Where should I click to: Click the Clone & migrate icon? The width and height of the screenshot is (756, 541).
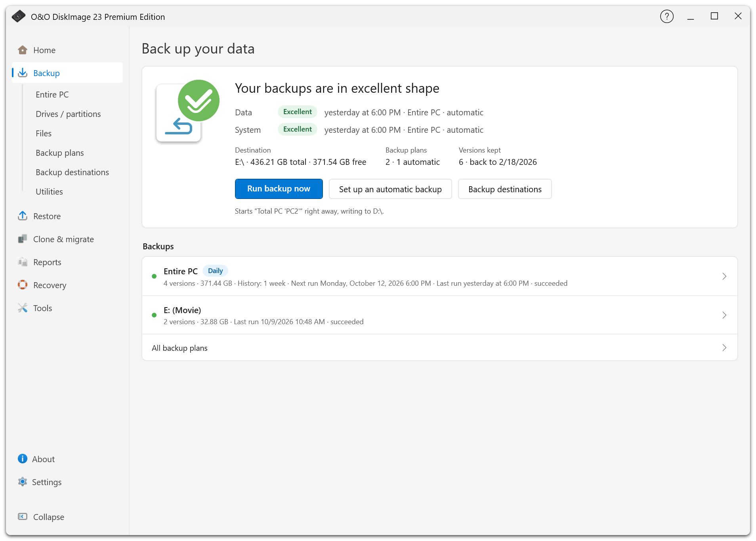point(23,239)
